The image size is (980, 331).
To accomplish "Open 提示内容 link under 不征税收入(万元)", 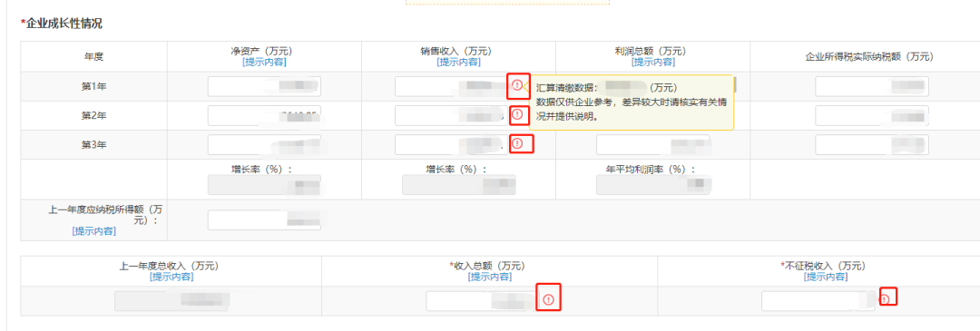I will pos(826,277).
